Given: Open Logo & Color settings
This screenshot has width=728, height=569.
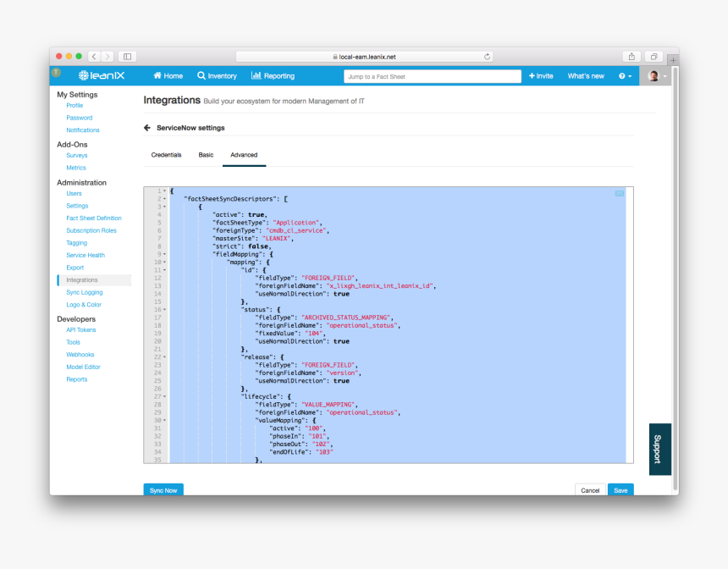Looking at the screenshot, I should (x=84, y=305).
